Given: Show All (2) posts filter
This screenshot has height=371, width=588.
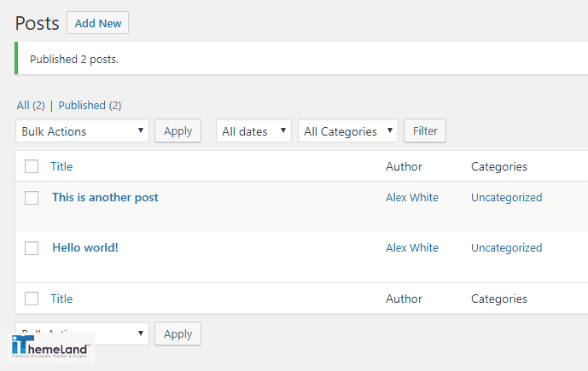Looking at the screenshot, I should (x=31, y=105).
